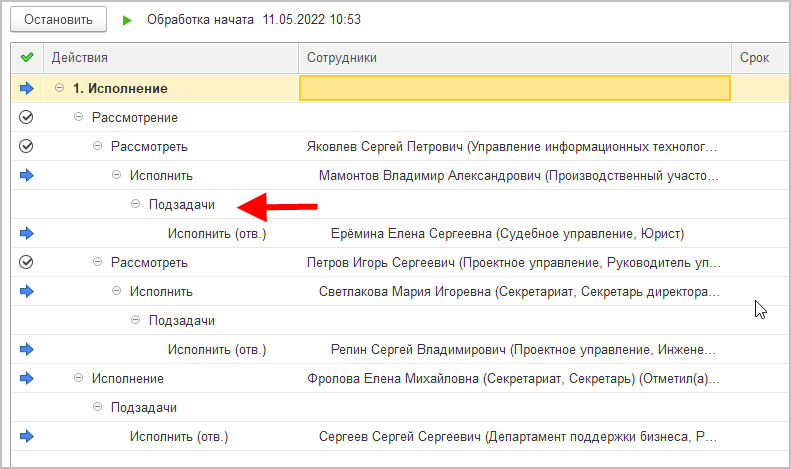The image size is (791, 469).
Task: Click the green play status icon
Action: tap(127, 20)
